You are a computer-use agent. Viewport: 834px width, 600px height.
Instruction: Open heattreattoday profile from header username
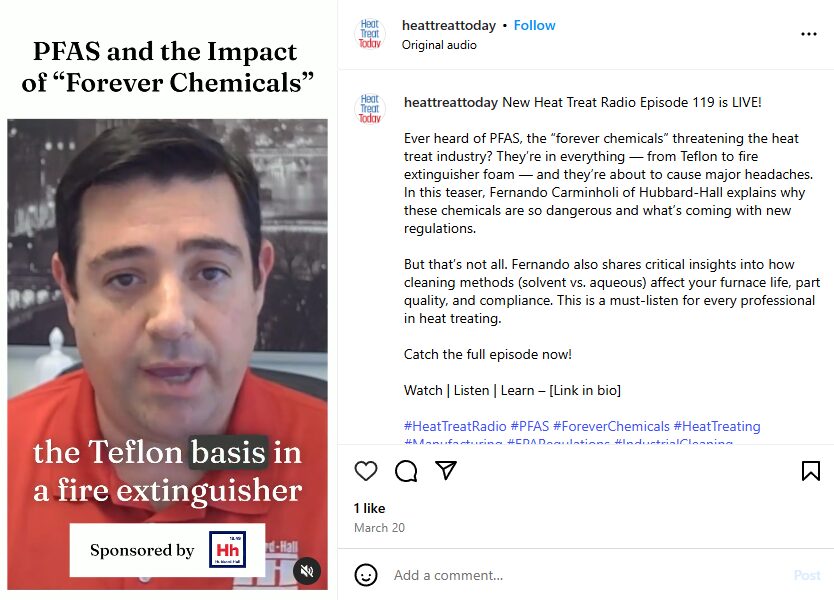click(448, 26)
